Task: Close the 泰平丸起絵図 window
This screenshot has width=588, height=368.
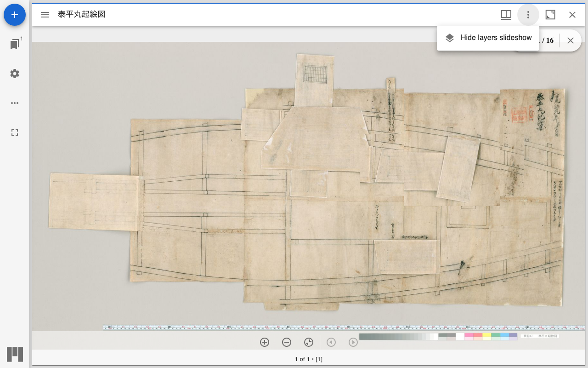Action: [572, 15]
